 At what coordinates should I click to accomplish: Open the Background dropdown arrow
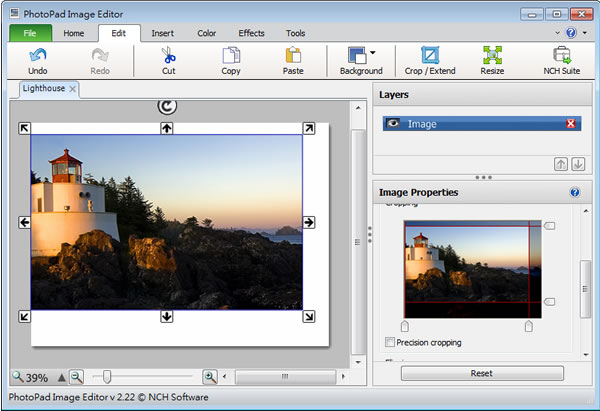pos(373,52)
